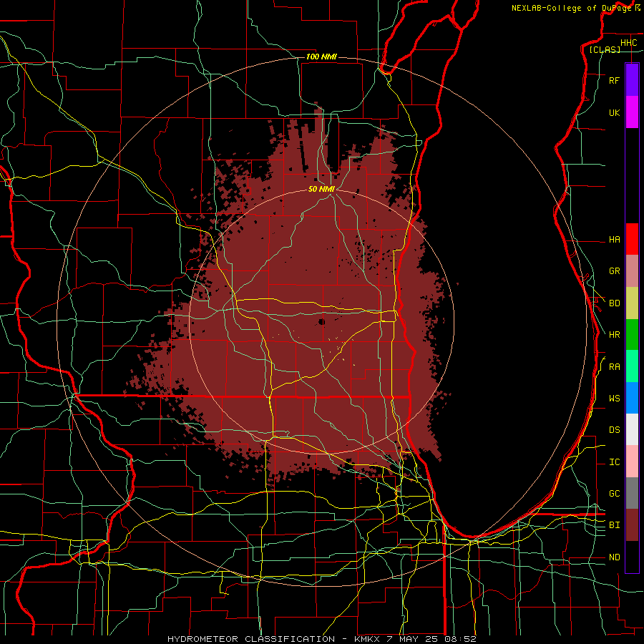Click the ND black legend swatch
This screenshot has height=644, width=644.
click(x=632, y=557)
